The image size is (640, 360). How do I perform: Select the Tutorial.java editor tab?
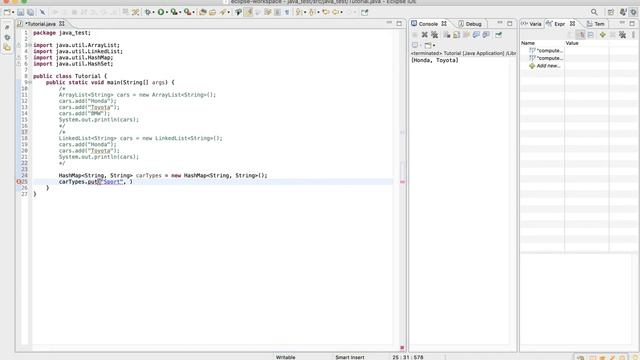point(40,24)
